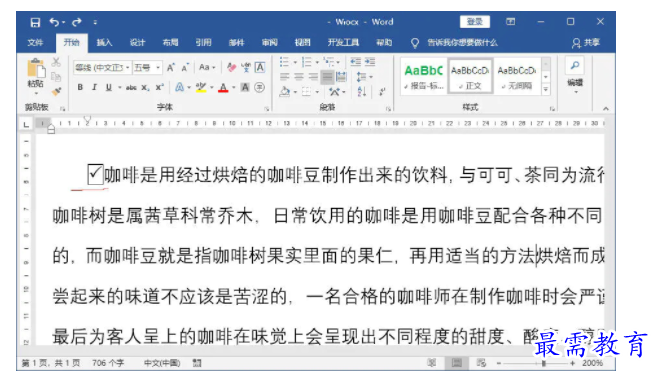The image size is (656, 376).
Task: Open the 文件 (File) tab
Action: pos(36,43)
